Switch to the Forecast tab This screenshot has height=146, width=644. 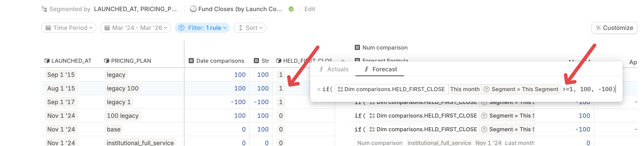(x=380, y=69)
